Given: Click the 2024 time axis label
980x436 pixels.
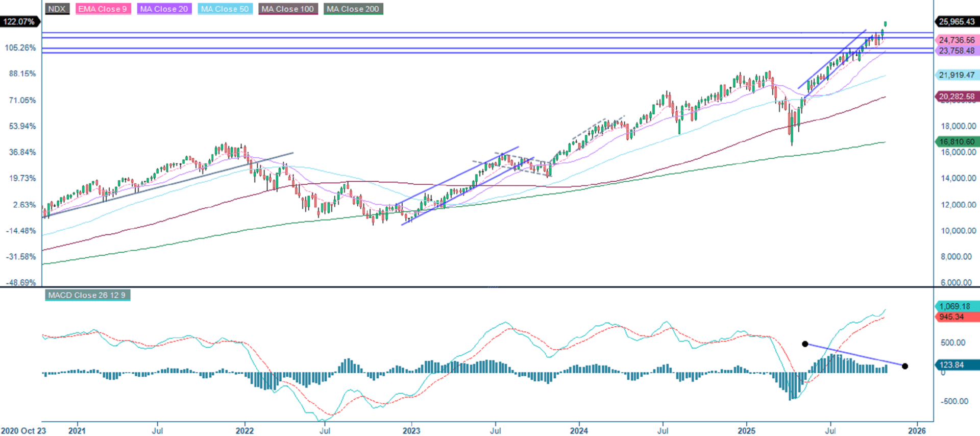Looking at the screenshot, I should (579, 430).
